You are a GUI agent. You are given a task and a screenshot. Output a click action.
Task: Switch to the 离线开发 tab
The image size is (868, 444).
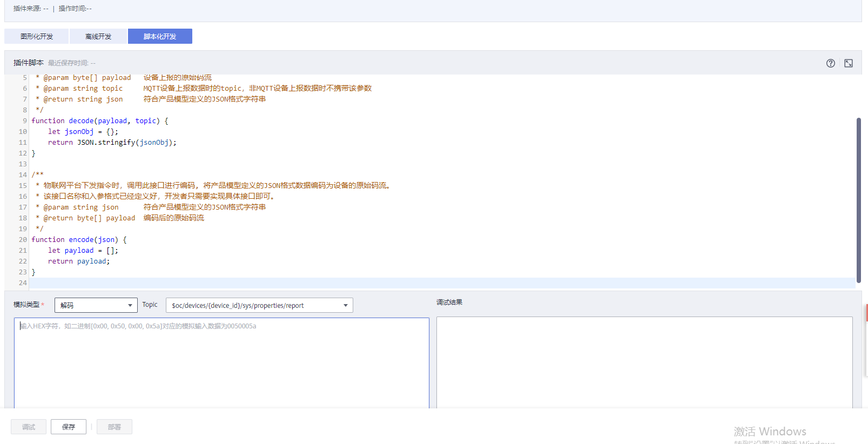98,36
